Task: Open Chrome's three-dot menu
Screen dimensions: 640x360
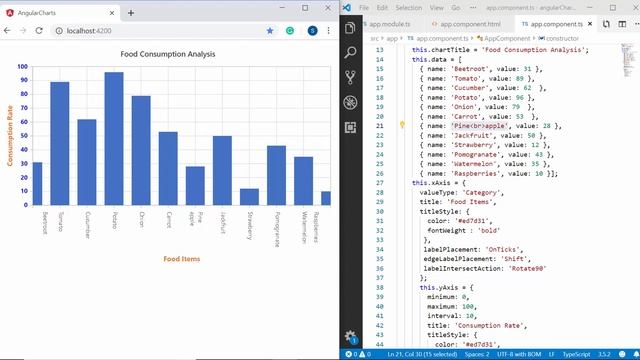Action: (x=329, y=31)
